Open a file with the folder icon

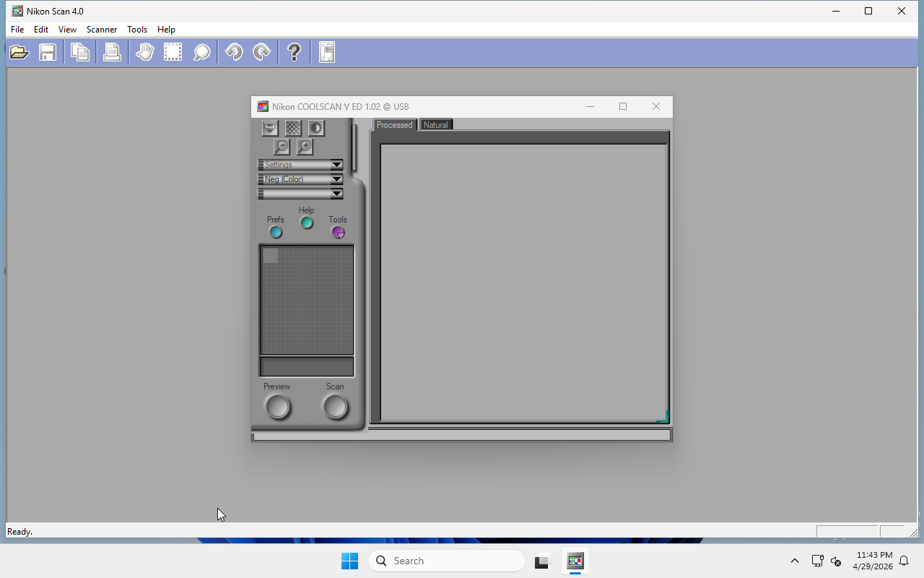coord(19,52)
